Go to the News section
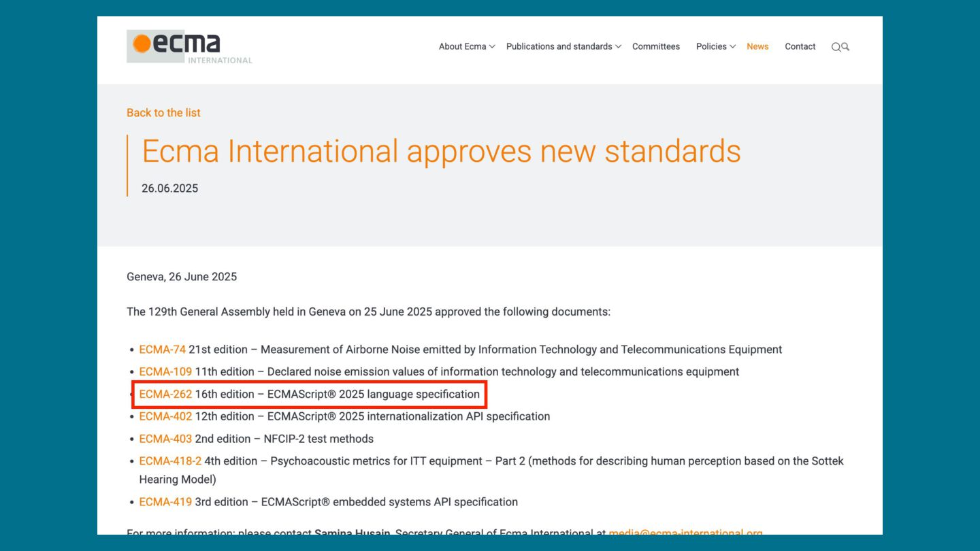This screenshot has width=980, height=551. coord(757,46)
